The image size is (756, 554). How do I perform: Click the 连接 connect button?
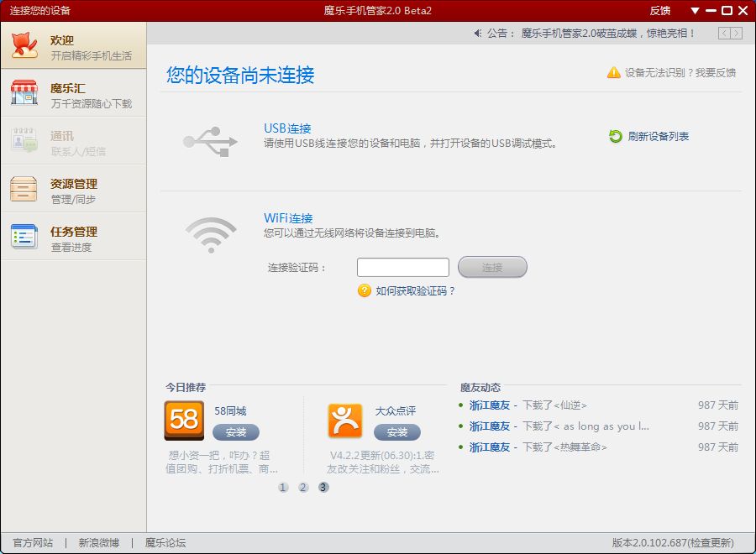point(492,266)
